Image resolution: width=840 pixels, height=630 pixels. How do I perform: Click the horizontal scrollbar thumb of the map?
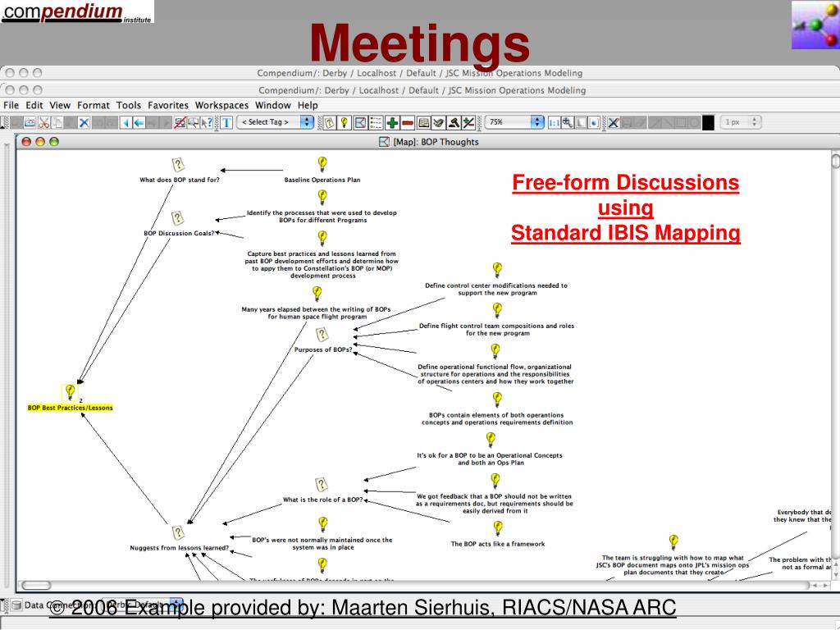[36, 586]
